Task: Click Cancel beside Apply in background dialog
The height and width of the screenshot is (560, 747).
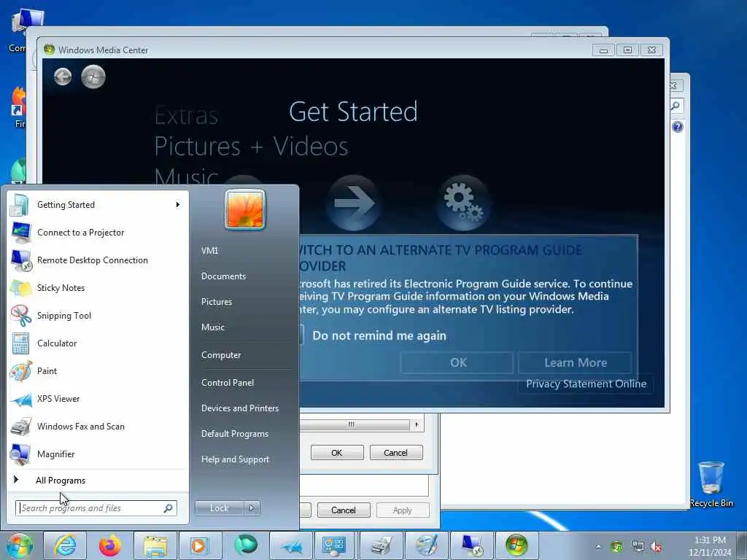Action: point(344,510)
